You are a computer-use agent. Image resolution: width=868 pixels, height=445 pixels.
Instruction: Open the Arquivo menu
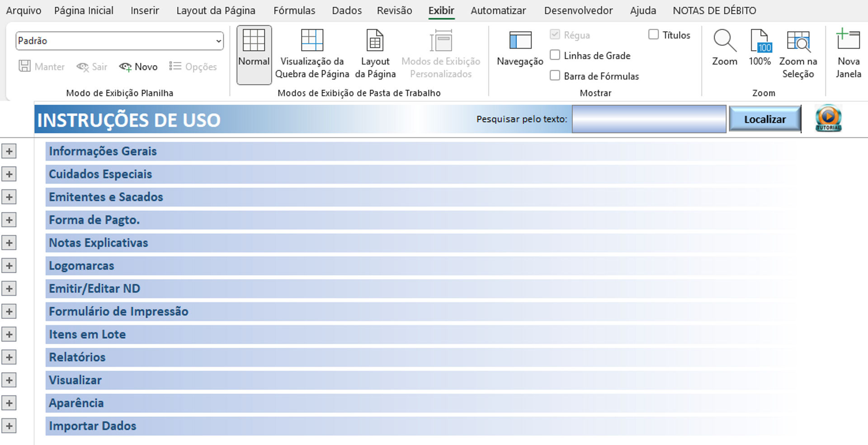24,10
